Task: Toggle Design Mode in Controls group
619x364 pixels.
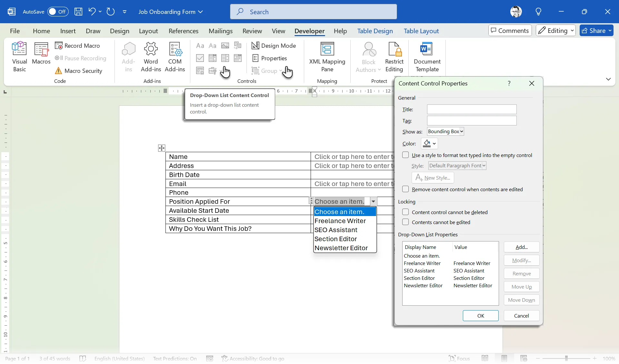Action: tap(274, 46)
